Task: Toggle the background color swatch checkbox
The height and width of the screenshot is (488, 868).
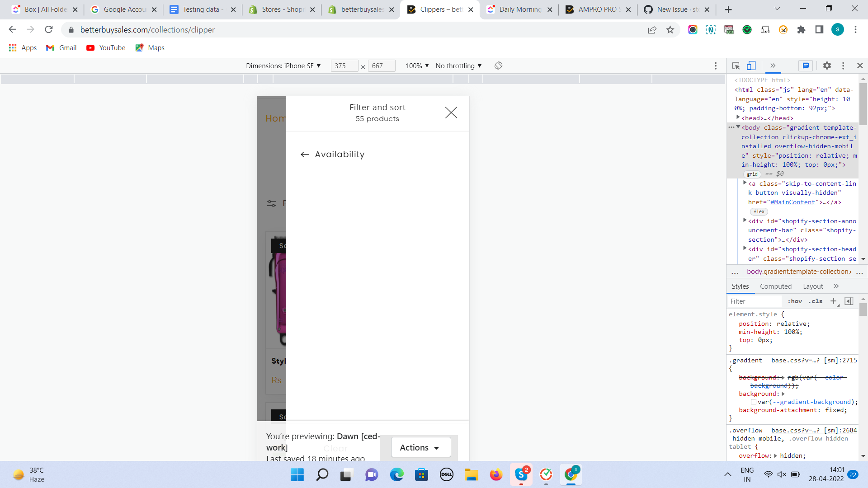Action: click(x=754, y=402)
